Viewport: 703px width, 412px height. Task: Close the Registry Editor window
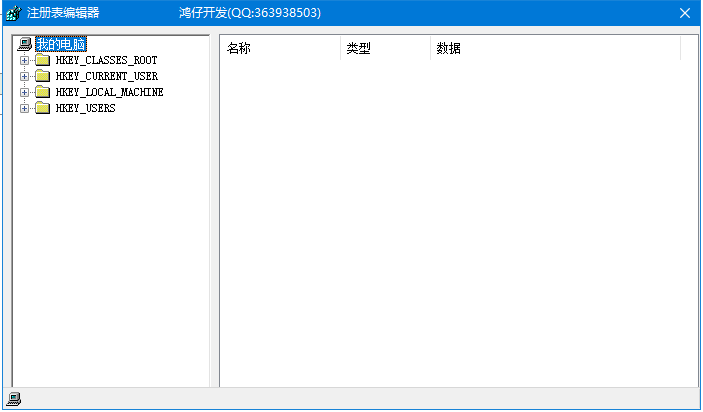(684, 14)
